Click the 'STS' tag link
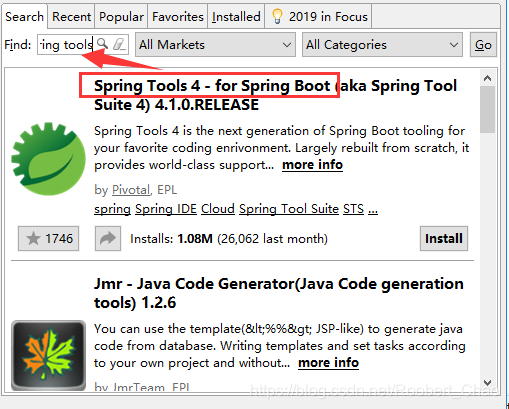 click(x=353, y=209)
